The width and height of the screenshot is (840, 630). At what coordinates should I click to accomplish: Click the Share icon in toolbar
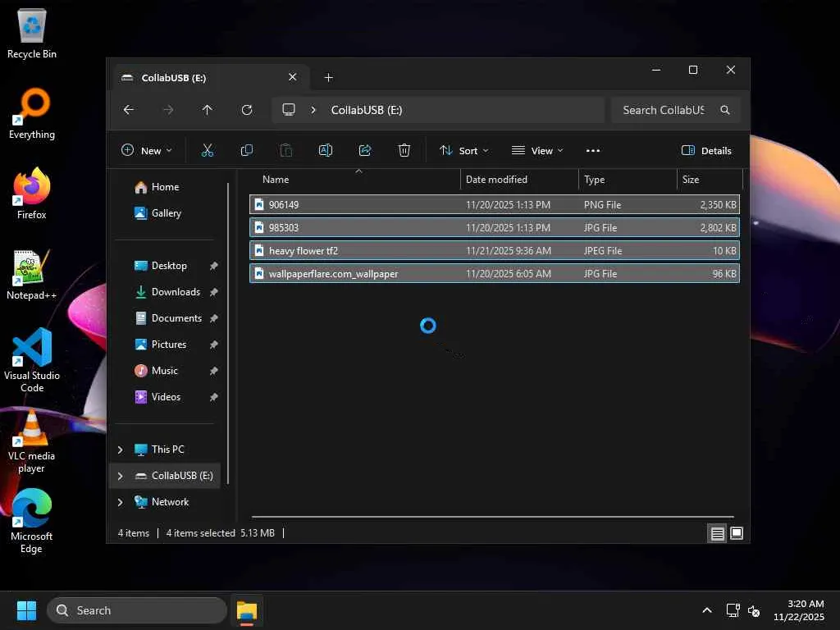pyautogui.click(x=365, y=150)
